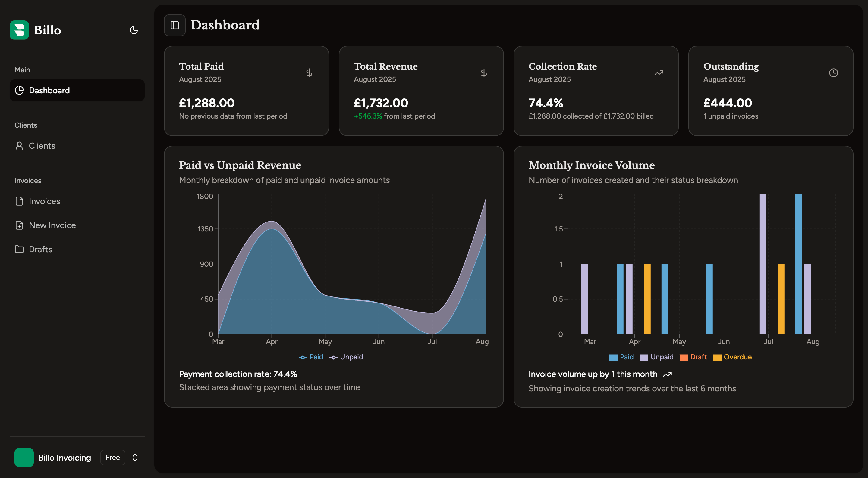
Task: Expand the Billo Invoicing account switcher chevrons
Action: point(135,458)
